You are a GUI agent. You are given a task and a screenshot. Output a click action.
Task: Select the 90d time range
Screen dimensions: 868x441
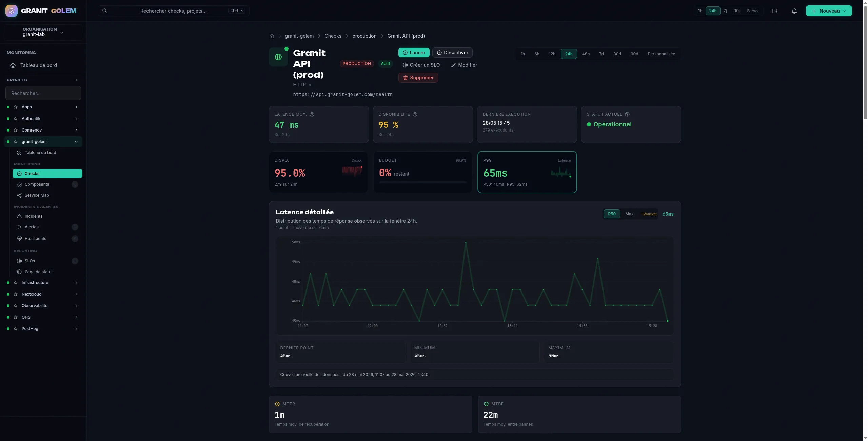tap(634, 54)
